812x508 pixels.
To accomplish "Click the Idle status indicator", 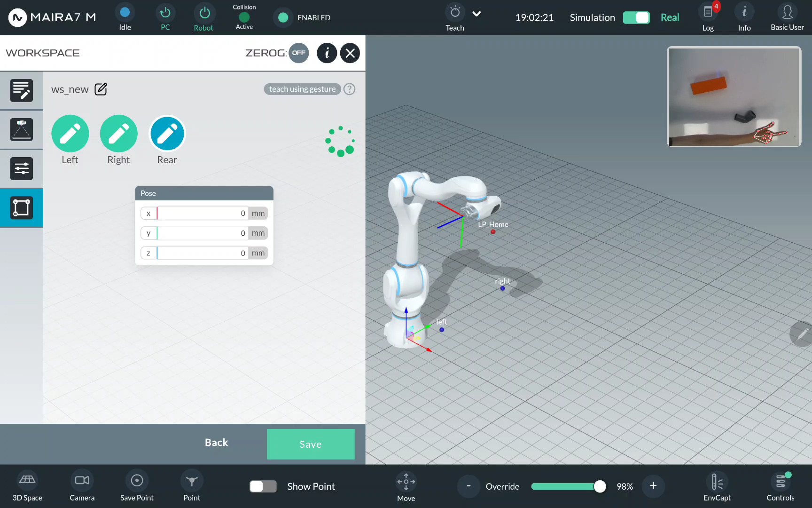I will (x=125, y=13).
